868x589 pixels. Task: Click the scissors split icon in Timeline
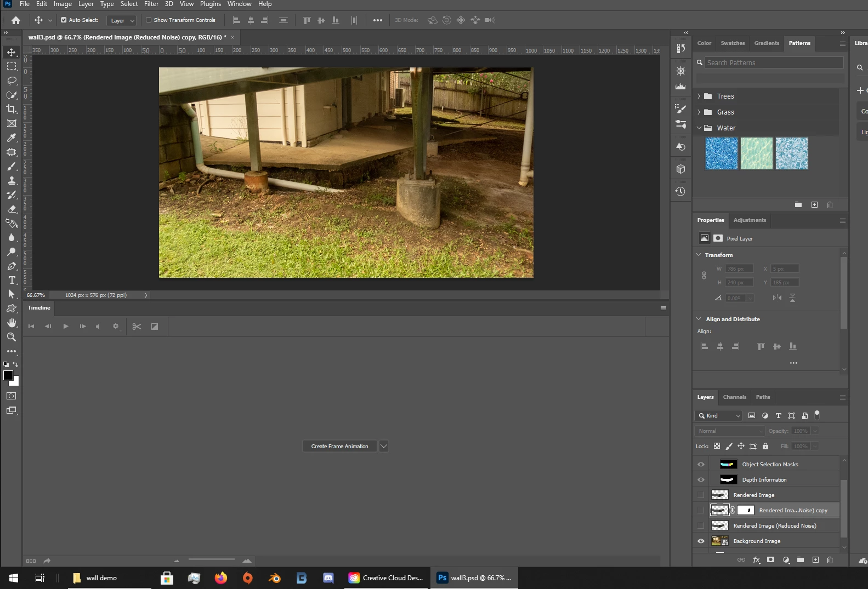tap(137, 327)
